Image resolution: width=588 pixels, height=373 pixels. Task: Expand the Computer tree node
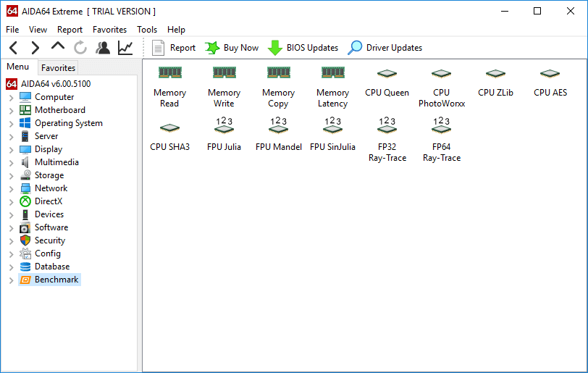(x=11, y=97)
